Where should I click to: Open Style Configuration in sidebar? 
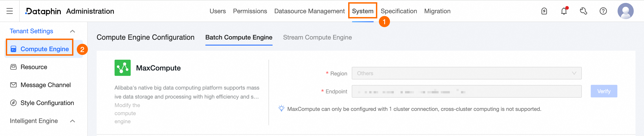point(47,103)
